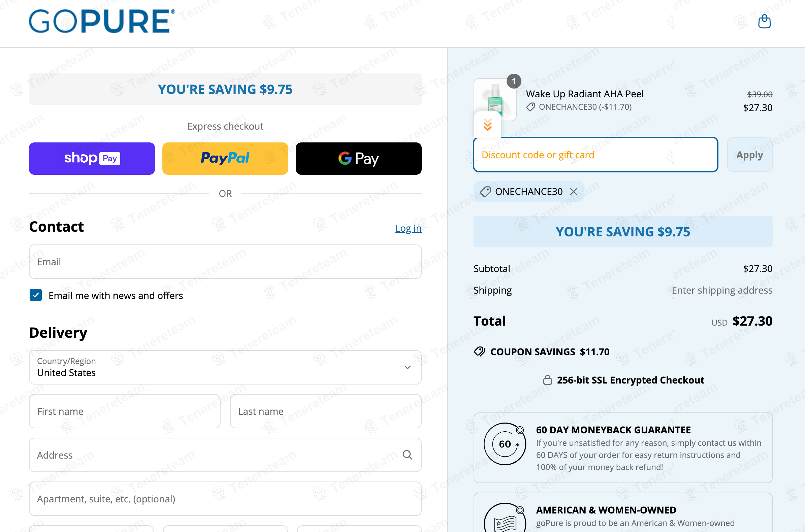Choose PayPal express checkout

click(225, 159)
